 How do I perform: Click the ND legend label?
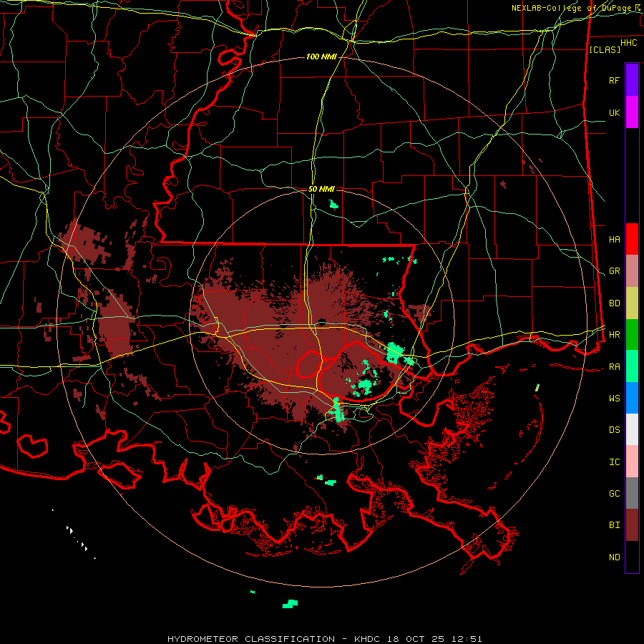614,557
